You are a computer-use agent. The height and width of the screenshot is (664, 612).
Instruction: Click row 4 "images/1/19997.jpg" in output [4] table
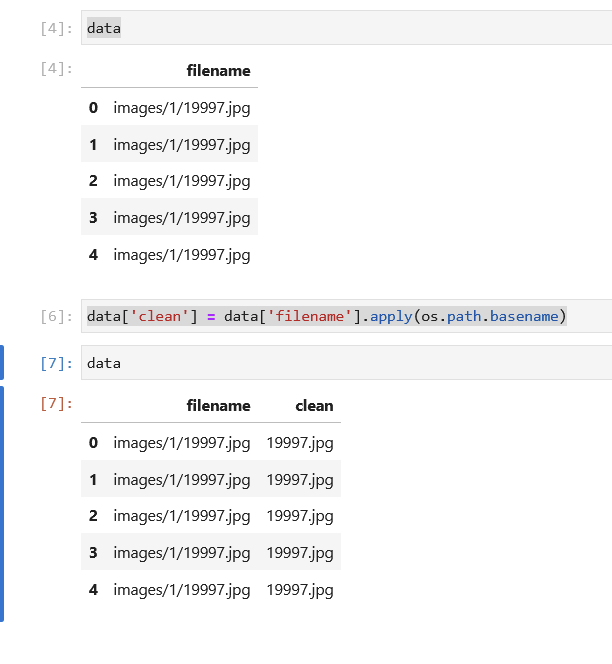pos(182,255)
